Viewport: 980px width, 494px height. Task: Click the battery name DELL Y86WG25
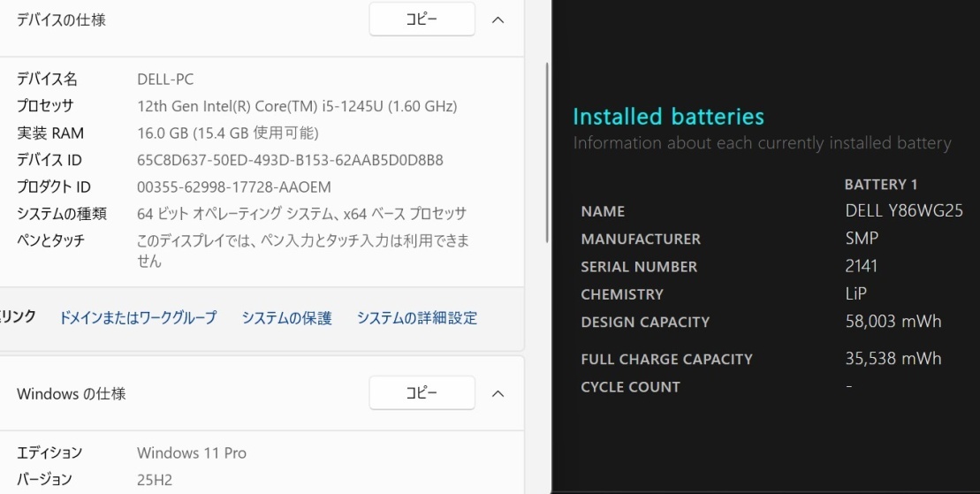pyautogui.click(x=903, y=211)
